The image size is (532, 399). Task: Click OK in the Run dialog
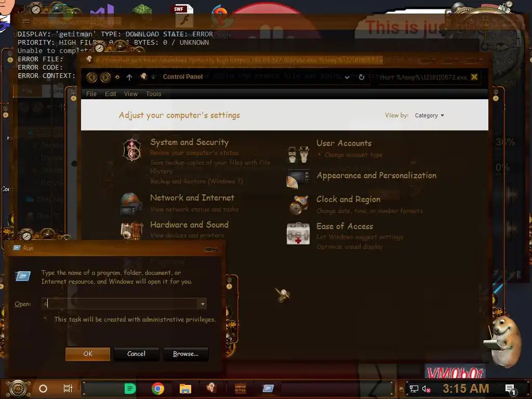(87, 354)
